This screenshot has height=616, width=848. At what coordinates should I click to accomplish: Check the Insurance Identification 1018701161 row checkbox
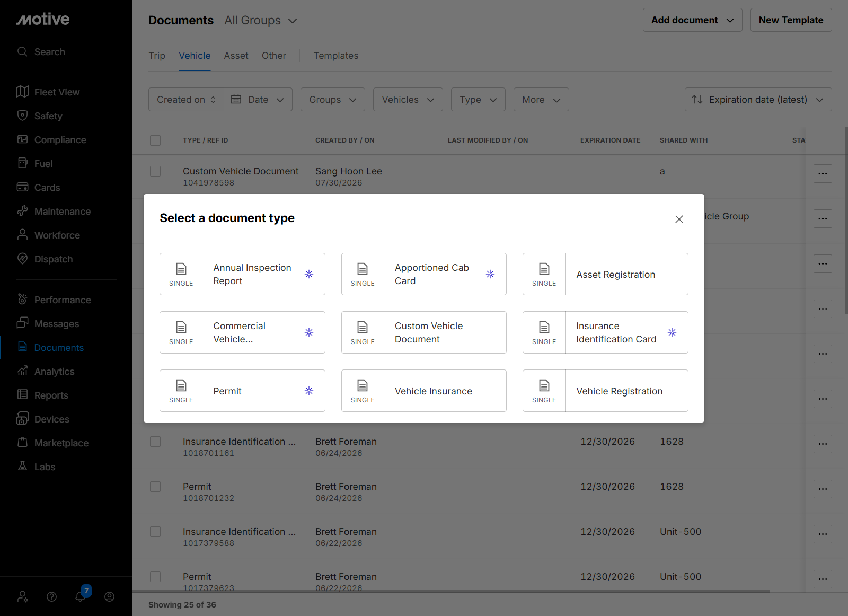coord(155,442)
